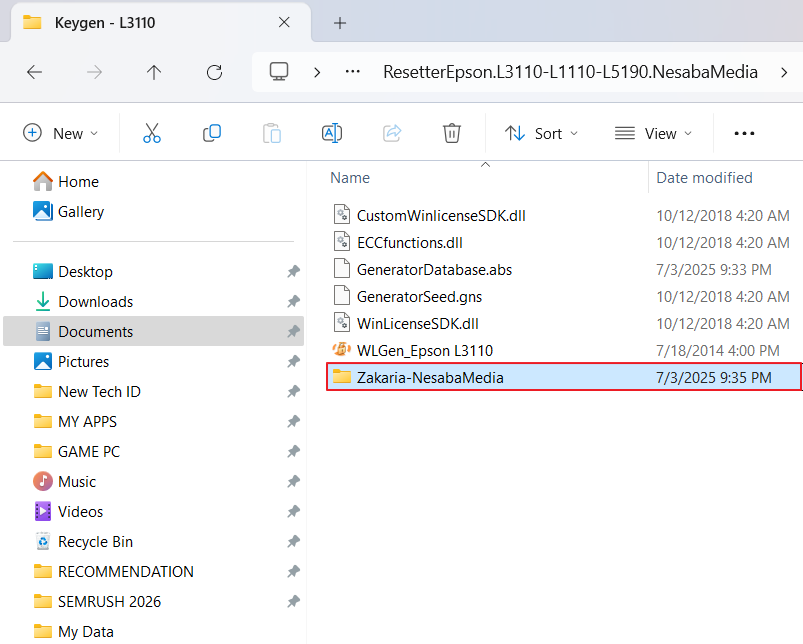Screen dimensions: 803x644
Task: Select Home in the navigation pane
Action: (x=78, y=182)
